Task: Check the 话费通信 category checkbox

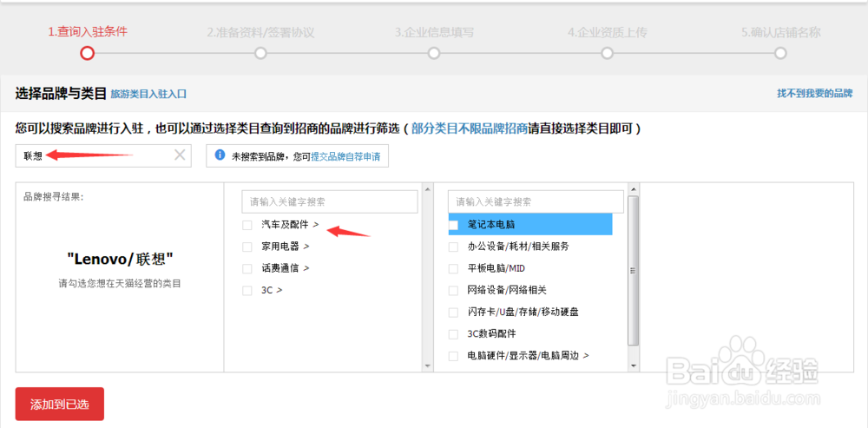Action: tap(247, 268)
